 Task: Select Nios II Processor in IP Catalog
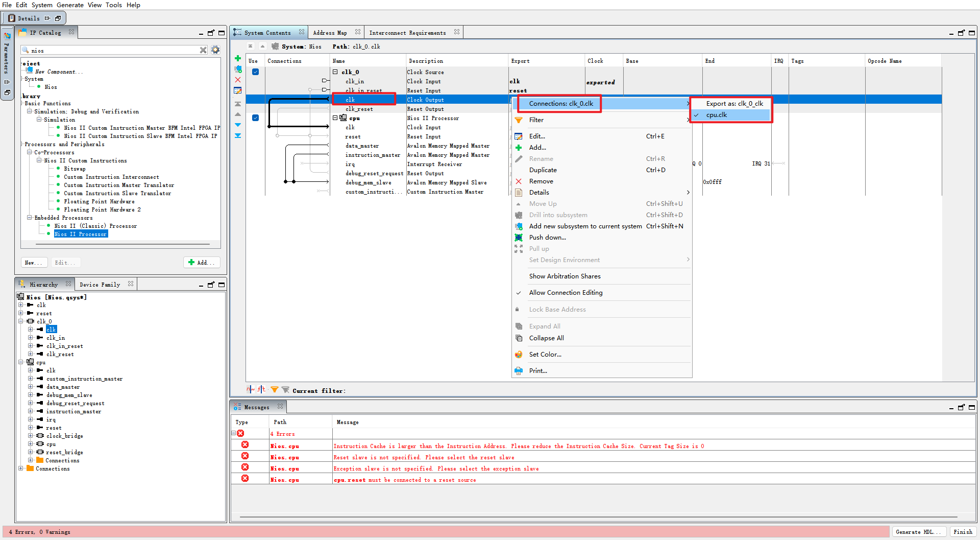pos(81,234)
